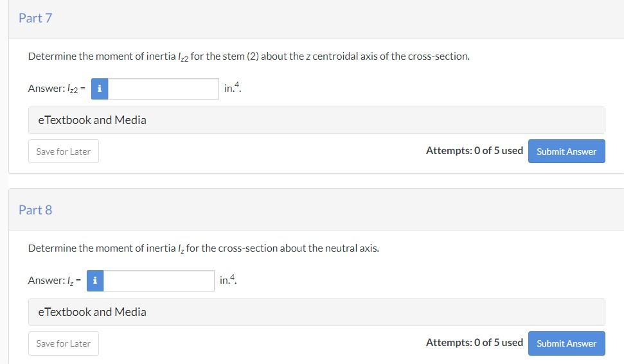Submit Answer for Part 8
This screenshot has width=624, height=364.
(x=566, y=343)
